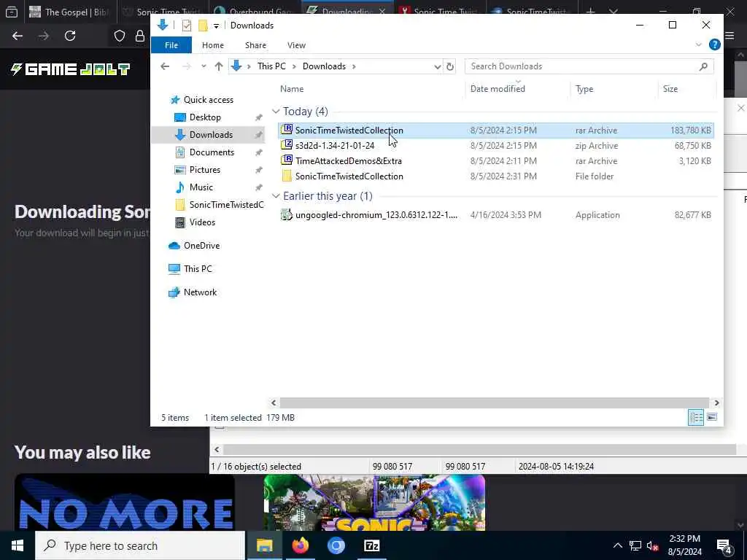747x560 pixels.
Task: Sort by the Size column header
Action: [x=670, y=88]
